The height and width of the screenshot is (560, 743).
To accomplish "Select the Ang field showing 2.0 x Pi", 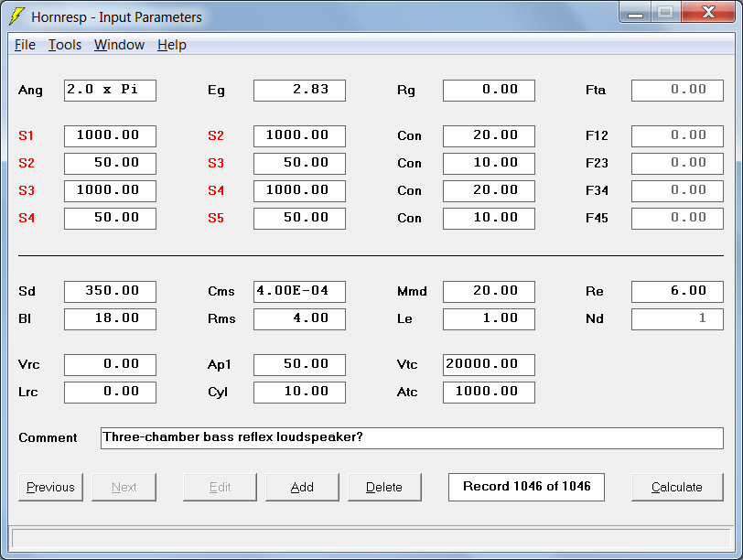I will [x=110, y=91].
